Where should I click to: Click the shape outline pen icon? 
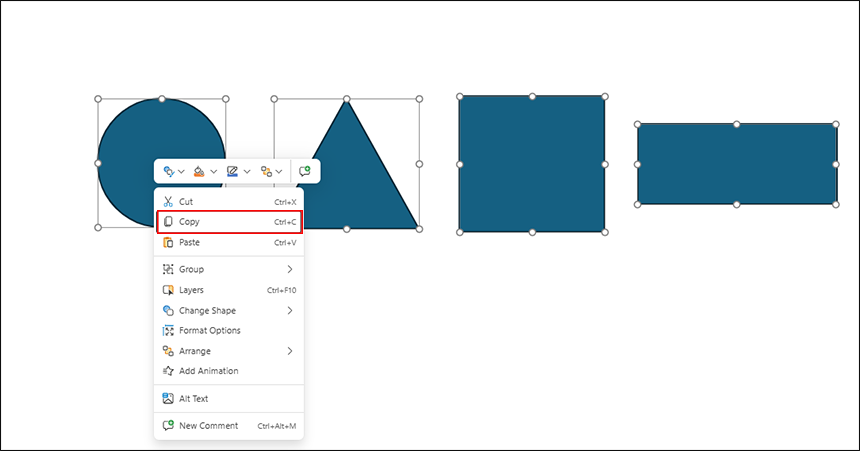[x=232, y=172]
